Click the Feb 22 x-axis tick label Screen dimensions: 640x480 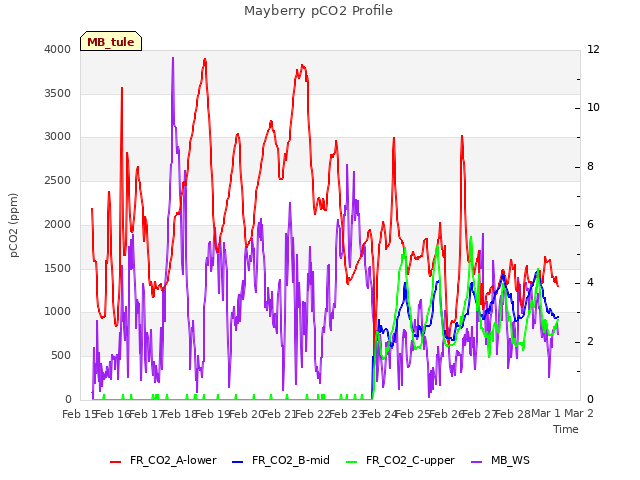click(313, 414)
